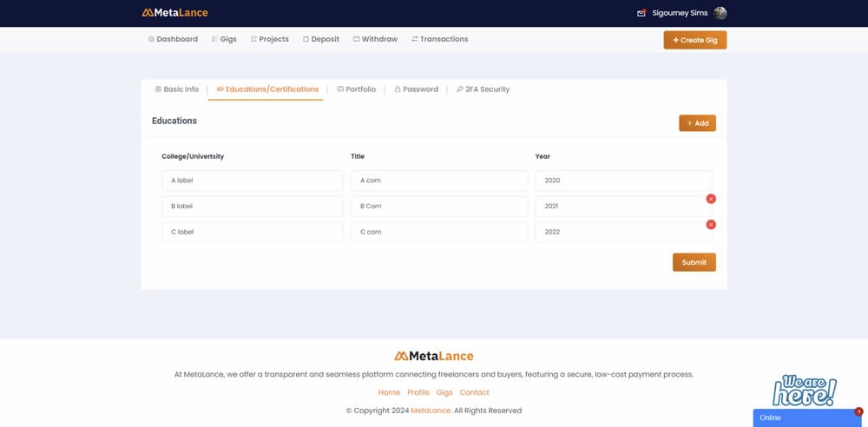Click the red chat notification badge
This screenshot has width=868, height=427.
tap(858, 411)
